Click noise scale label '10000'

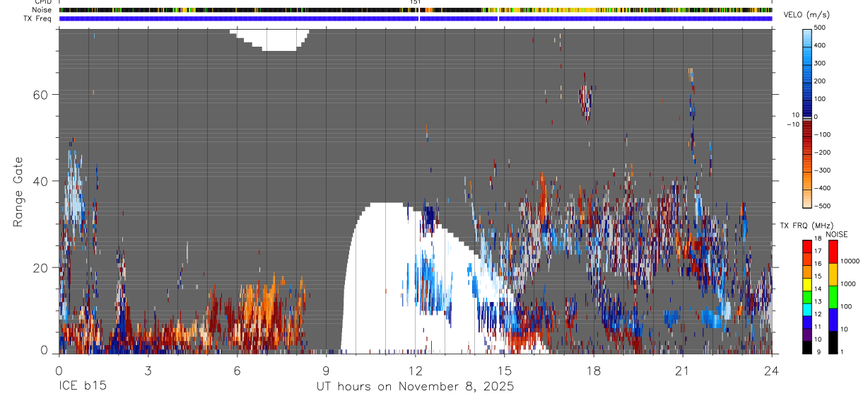tap(851, 262)
